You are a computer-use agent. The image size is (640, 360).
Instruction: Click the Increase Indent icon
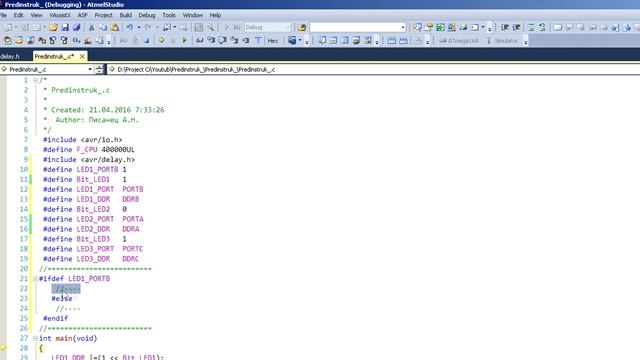tap(516, 27)
